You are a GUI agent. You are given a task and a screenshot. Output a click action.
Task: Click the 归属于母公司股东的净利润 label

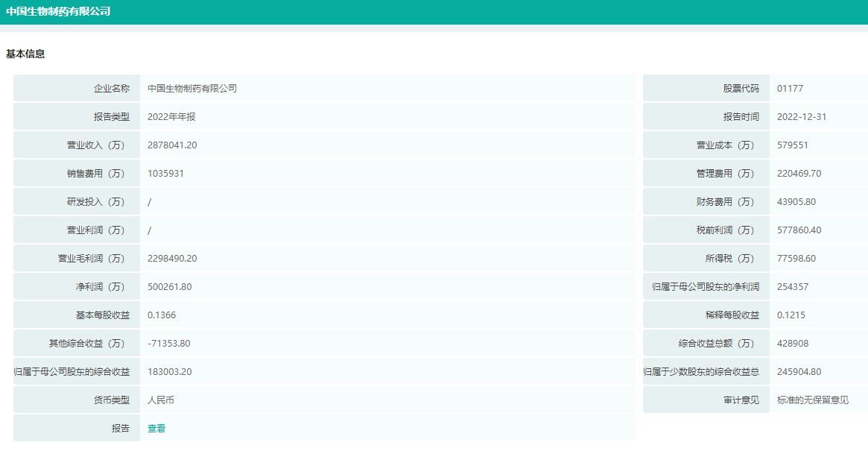pyautogui.click(x=706, y=286)
